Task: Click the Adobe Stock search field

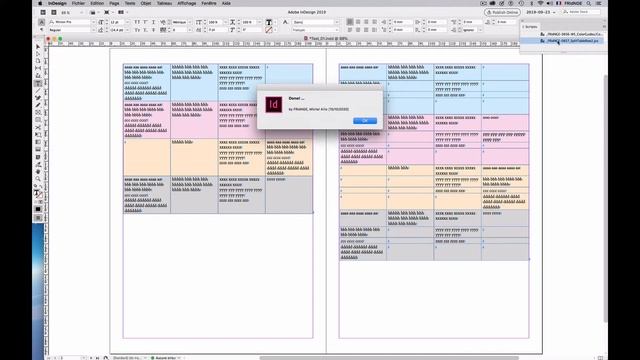Action: (581, 12)
